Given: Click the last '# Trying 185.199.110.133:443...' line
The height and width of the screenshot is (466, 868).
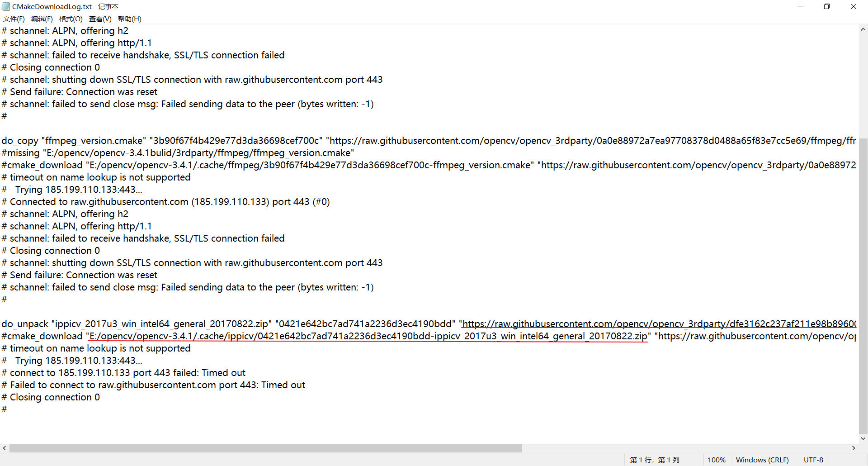Looking at the screenshot, I should pyautogui.click(x=72, y=361).
